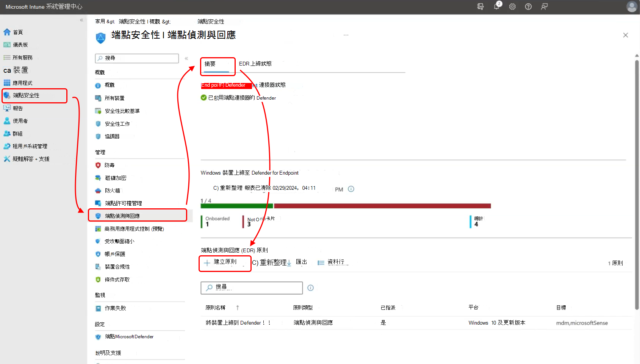Close the 端點安全性 blade
The image size is (640, 364).
tap(626, 35)
